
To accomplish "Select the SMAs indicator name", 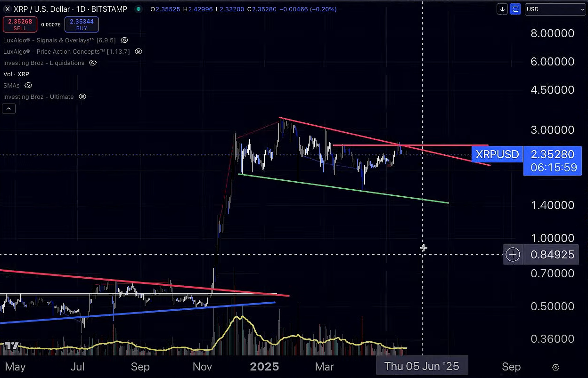I will tap(11, 86).
